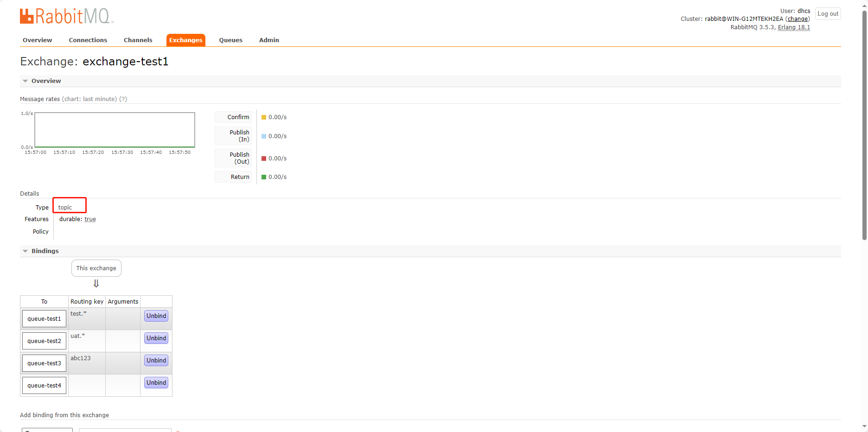Click the abc123 routing key cell
The image size is (868, 432).
coord(87,363)
